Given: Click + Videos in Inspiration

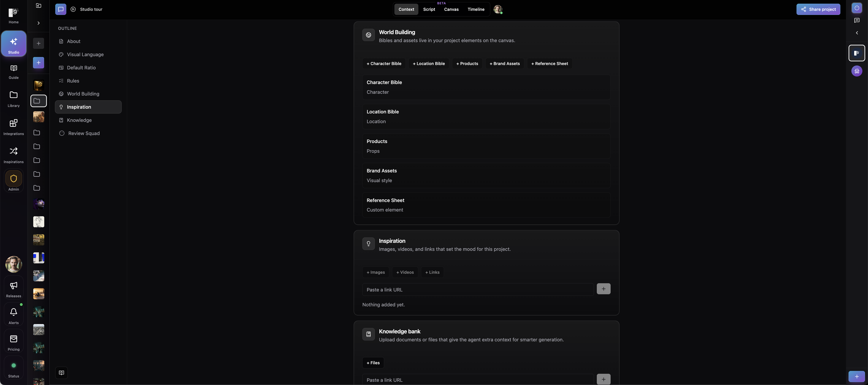Looking at the screenshot, I should click(405, 272).
